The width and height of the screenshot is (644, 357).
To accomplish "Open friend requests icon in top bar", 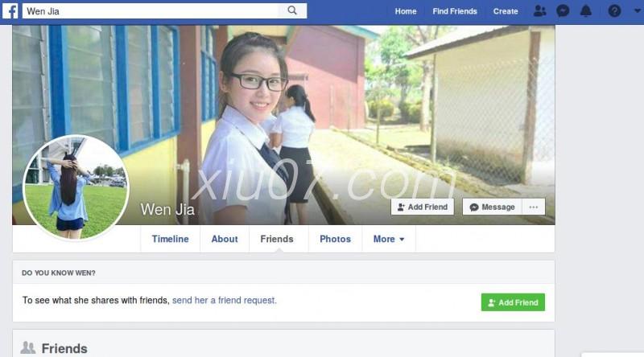I will coord(539,11).
